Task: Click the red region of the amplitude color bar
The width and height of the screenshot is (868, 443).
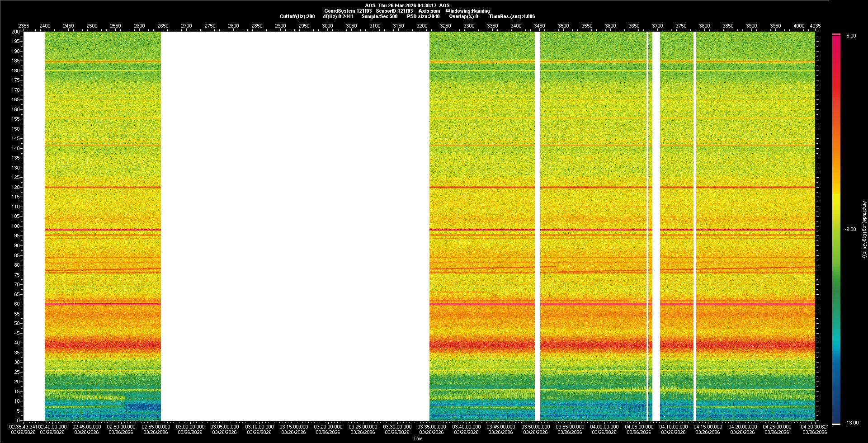Action: pyautogui.click(x=836, y=90)
